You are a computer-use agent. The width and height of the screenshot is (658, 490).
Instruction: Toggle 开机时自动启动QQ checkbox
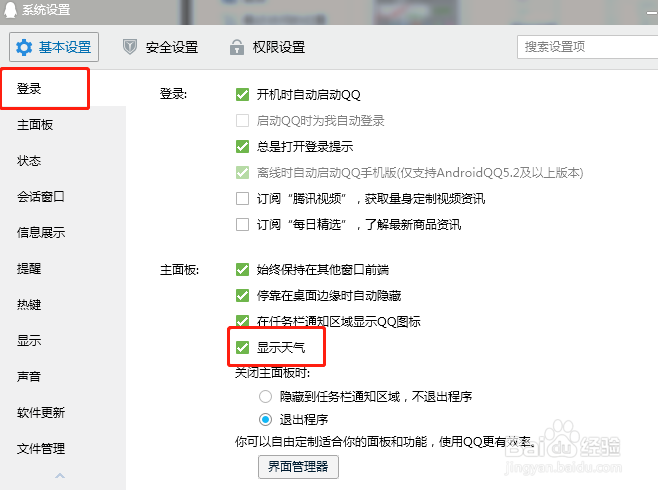pyautogui.click(x=243, y=95)
